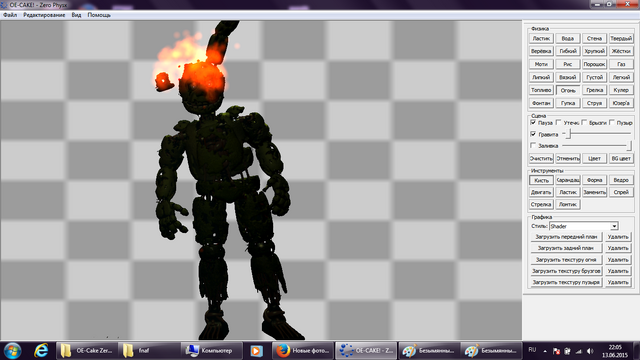
Task: Click the RU language indicator
Action: point(532,350)
